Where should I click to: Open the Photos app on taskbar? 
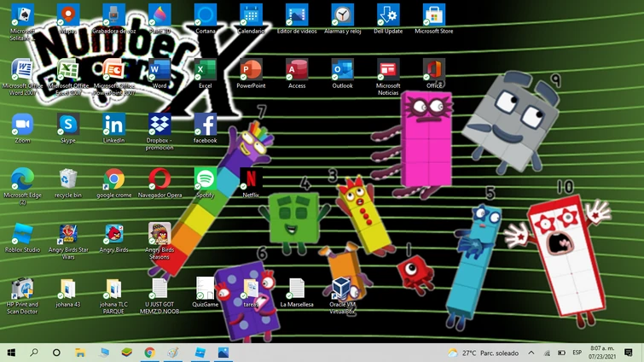point(223,353)
